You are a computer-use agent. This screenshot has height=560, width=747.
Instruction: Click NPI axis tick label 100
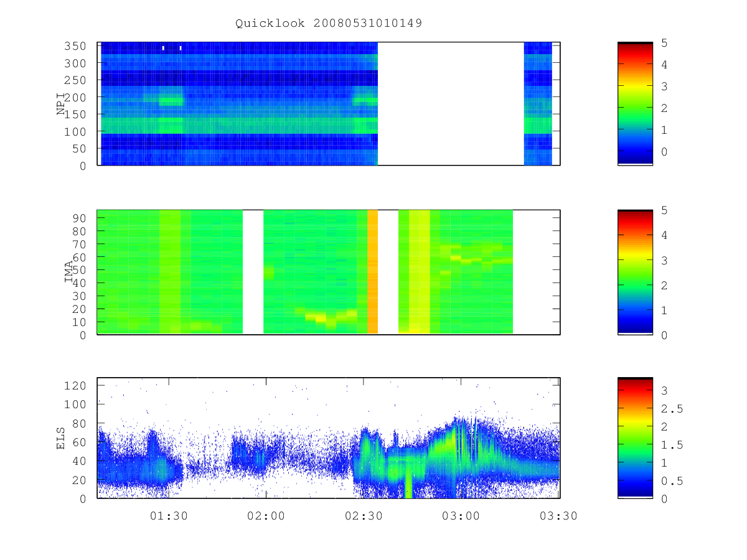point(76,132)
